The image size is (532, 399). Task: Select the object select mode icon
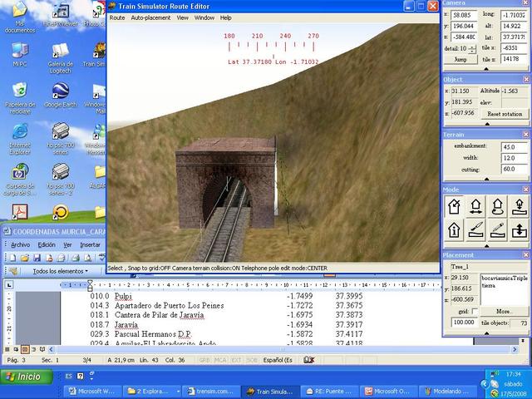456,205
